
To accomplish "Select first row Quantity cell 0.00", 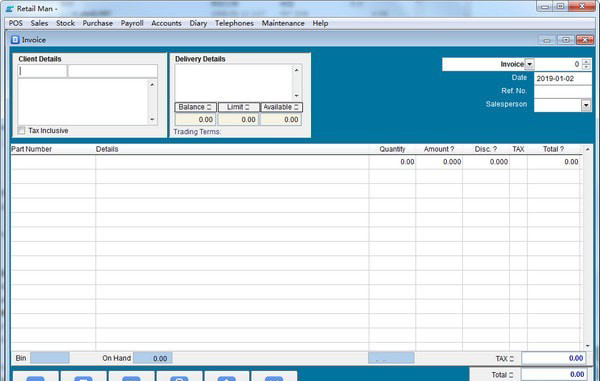I will (392, 162).
